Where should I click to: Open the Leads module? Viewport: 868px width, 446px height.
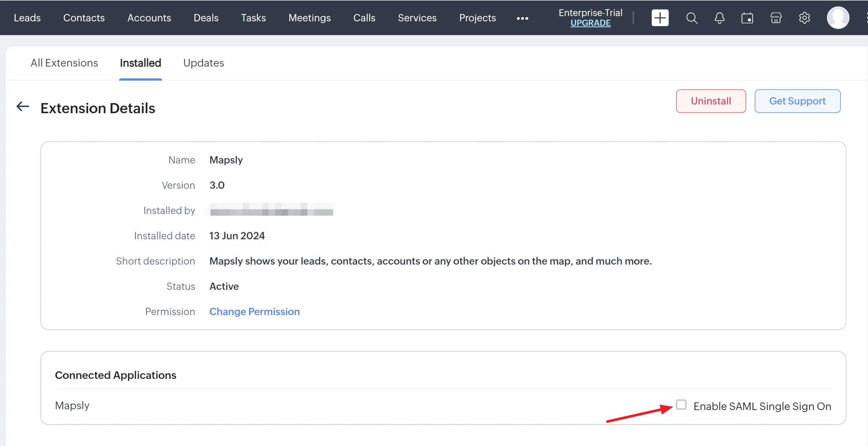pos(27,18)
